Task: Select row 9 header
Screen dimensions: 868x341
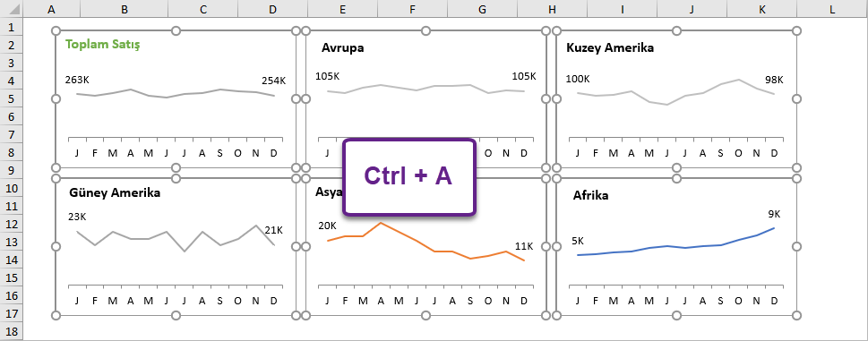Action: (13, 170)
